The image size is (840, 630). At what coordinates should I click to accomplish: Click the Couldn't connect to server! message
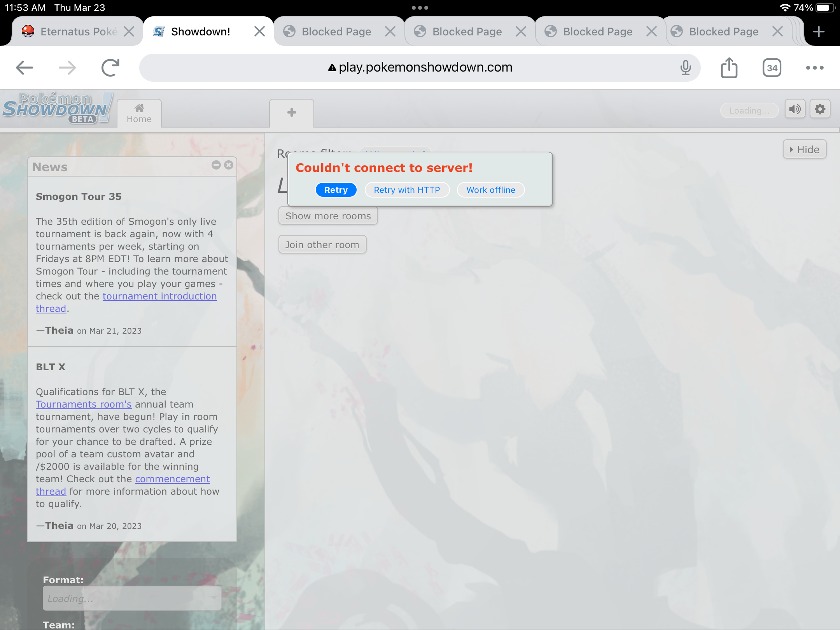point(384,168)
